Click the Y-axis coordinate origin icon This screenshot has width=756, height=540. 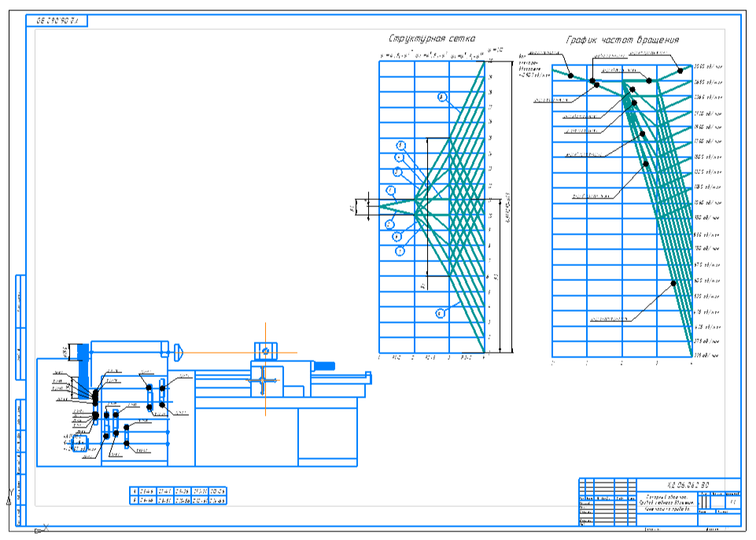tap(9, 497)
